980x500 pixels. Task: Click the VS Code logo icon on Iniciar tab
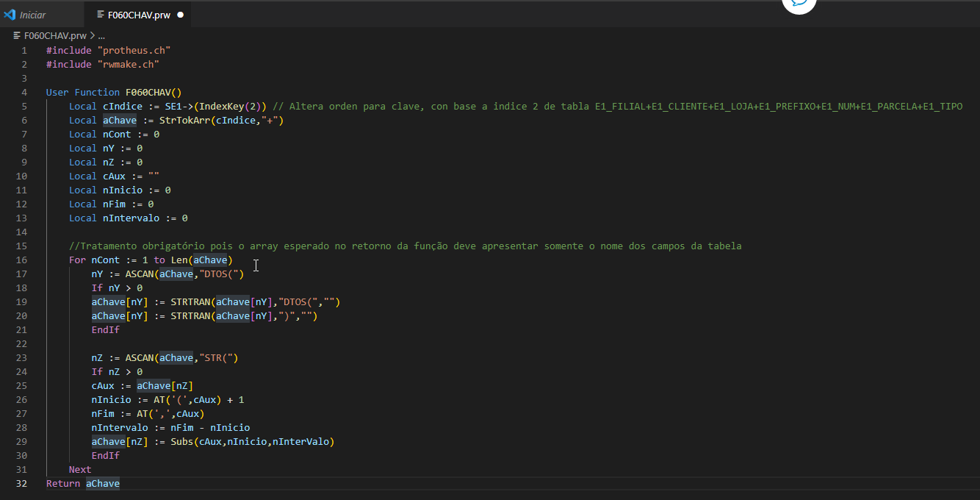point(10,15)
